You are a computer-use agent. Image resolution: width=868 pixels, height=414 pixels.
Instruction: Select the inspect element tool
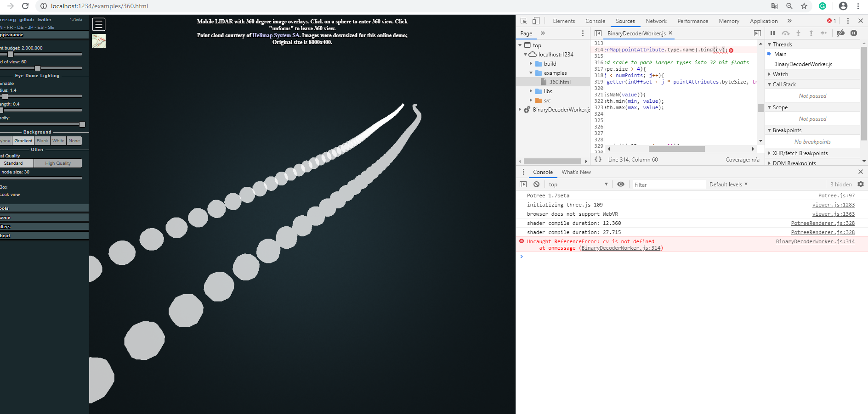pyautogui.click(x=523, y=21)
